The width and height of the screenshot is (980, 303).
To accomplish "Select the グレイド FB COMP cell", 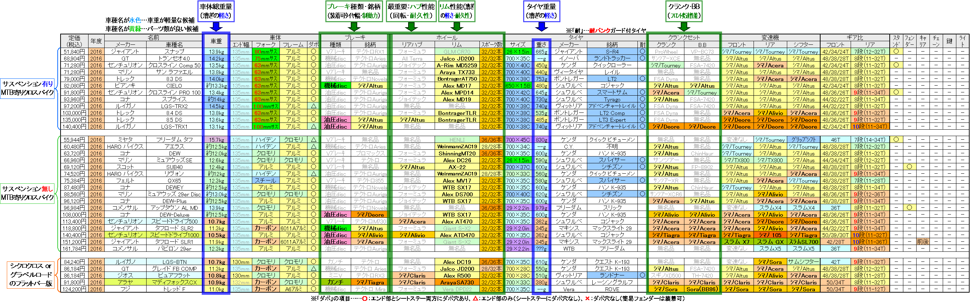I will coord(174,269).
